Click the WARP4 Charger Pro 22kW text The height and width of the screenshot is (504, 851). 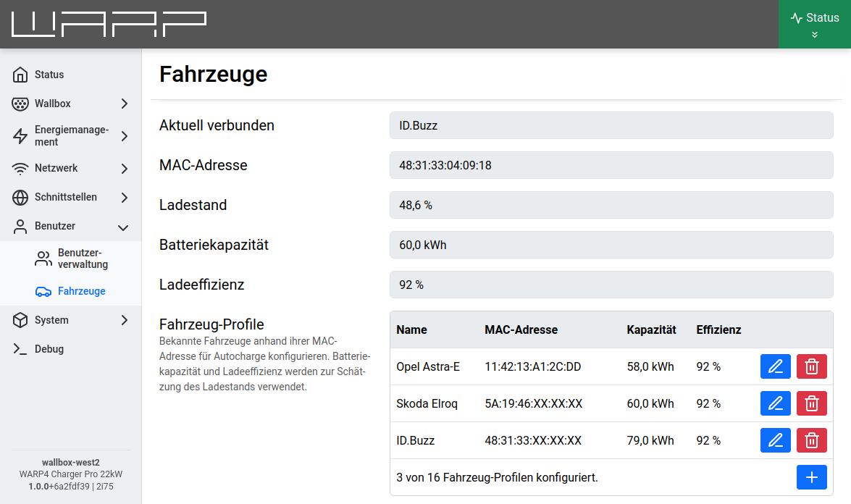click(70, 474)
